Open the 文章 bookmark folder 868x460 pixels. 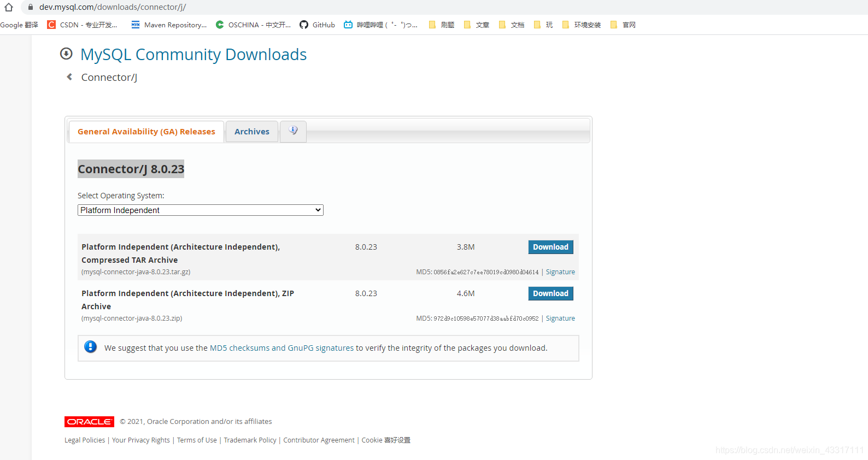pyautogui.click(x=476, y=25)
